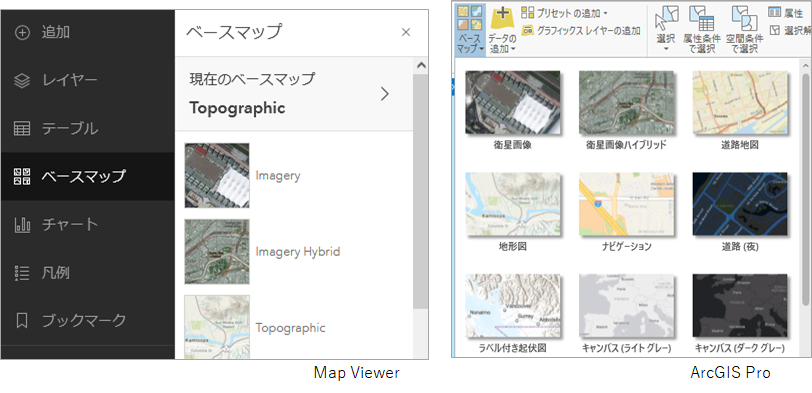Click the Map Viewer basemap panel scrollbar thumb
Image resolution: width=812 pixels, height=393 pixels.
click(420, 192)
